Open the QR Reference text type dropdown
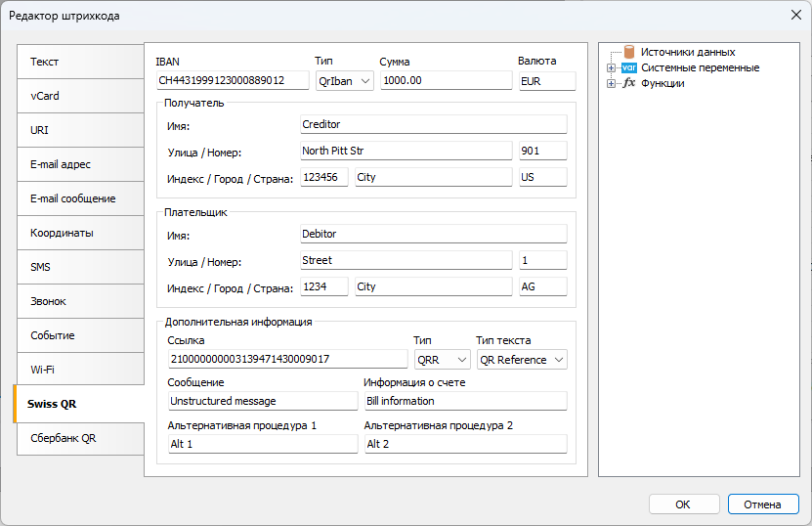The height and width of the screenshot is (526, 812). coord(522,360)
